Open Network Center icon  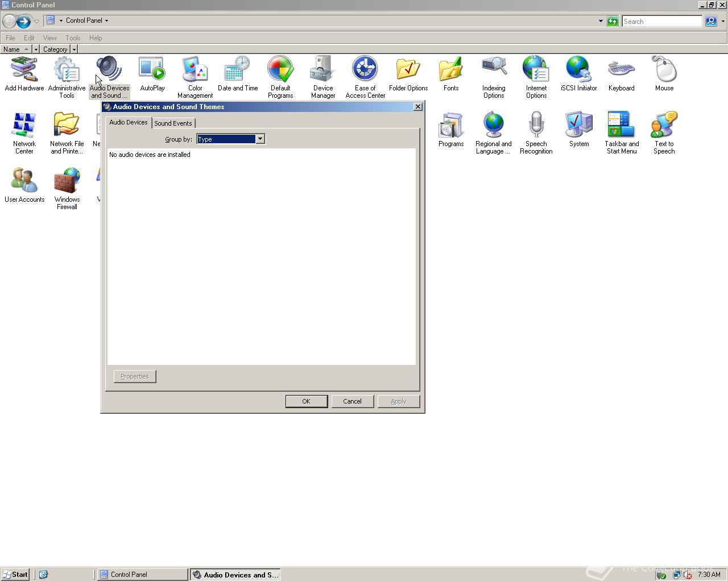point(24,133)
